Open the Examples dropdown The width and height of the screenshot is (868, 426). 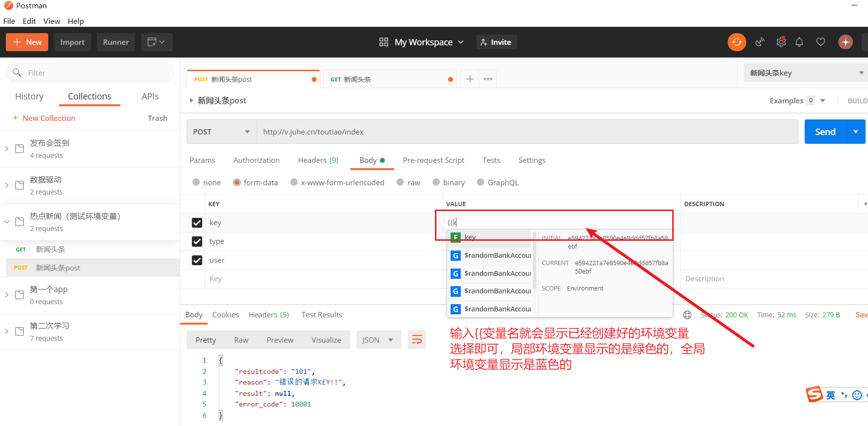tap(823, 100)
